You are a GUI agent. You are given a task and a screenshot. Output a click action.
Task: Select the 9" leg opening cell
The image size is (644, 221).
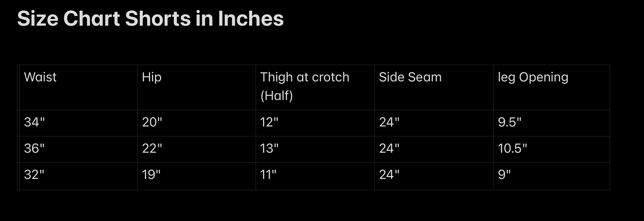click(504, 175)
